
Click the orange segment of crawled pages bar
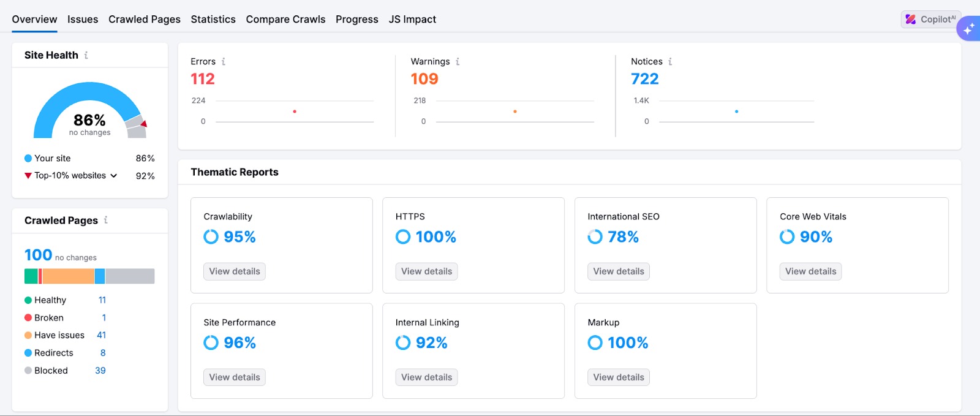click(68, 276)
